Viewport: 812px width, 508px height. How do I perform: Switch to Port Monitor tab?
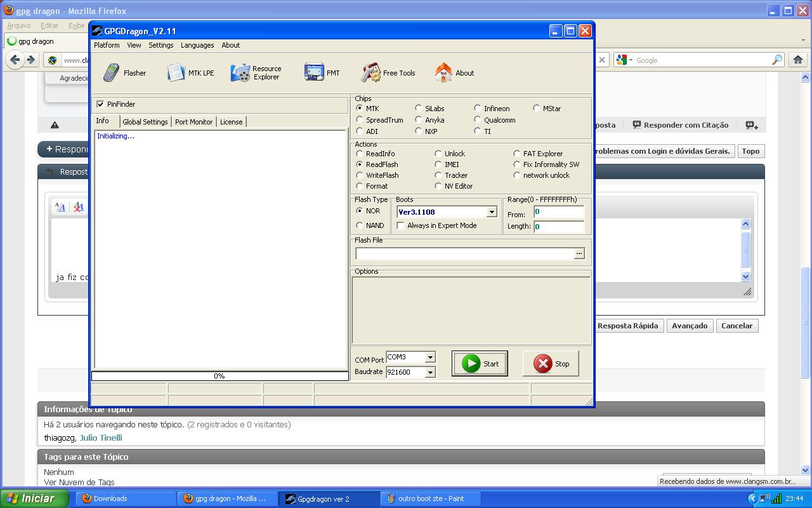193,122
